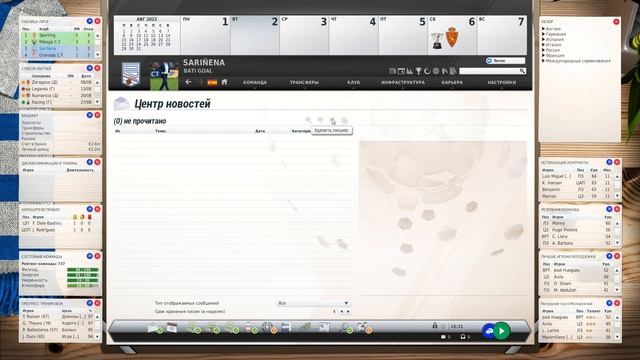Click the lock icon in bottom bar
The image size is (640, 360).
[435, 326]
